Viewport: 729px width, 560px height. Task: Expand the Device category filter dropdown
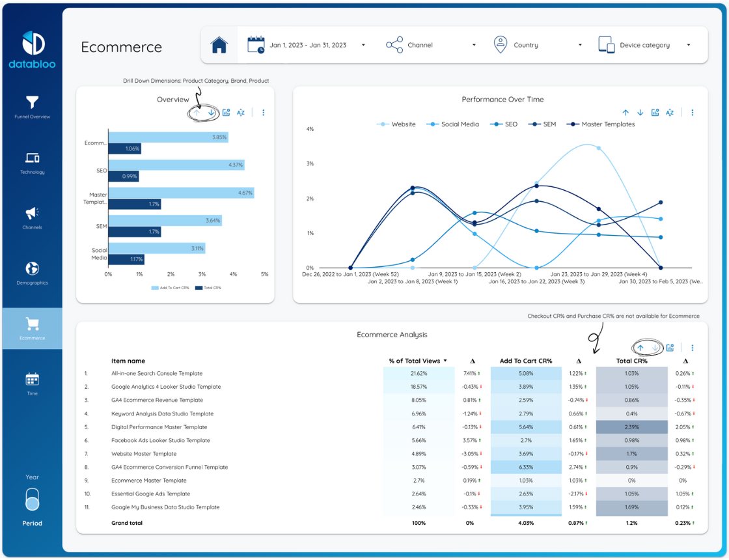point(689,45)
